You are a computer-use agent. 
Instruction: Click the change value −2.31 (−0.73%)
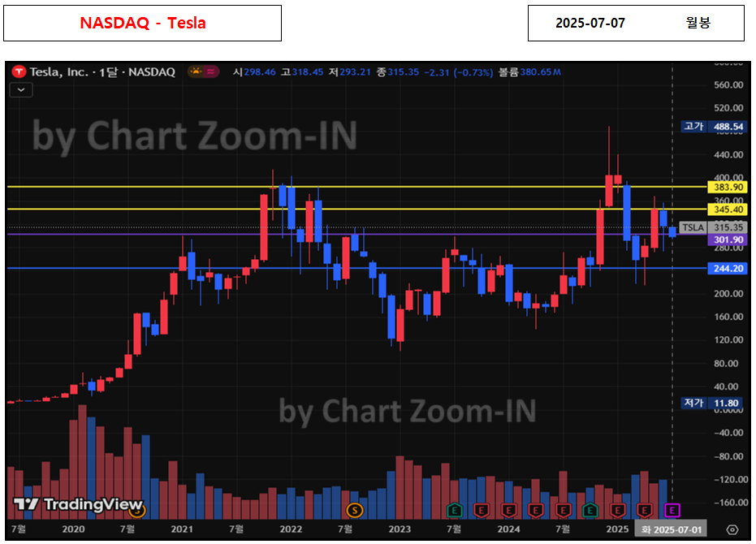pos(459,72)
